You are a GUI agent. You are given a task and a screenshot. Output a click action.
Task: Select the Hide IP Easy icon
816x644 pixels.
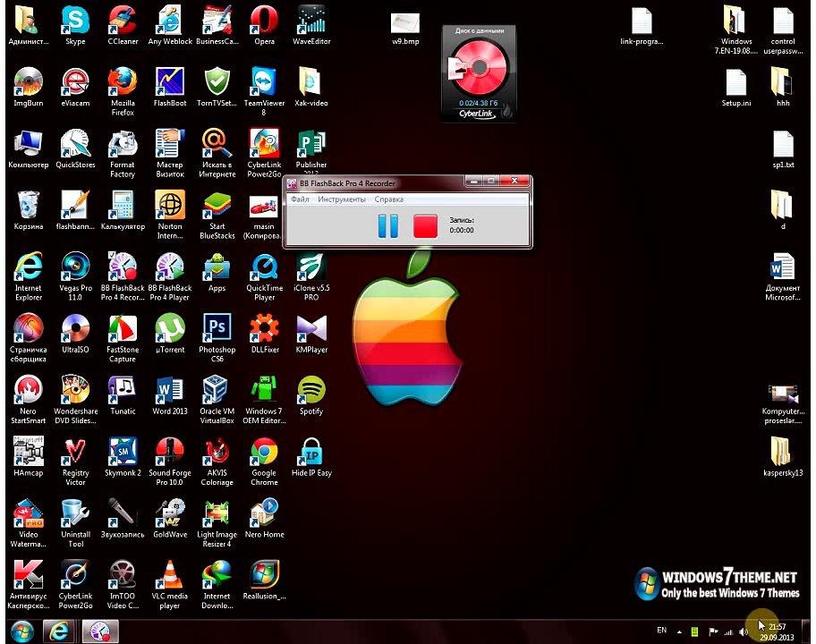point(311,457)
